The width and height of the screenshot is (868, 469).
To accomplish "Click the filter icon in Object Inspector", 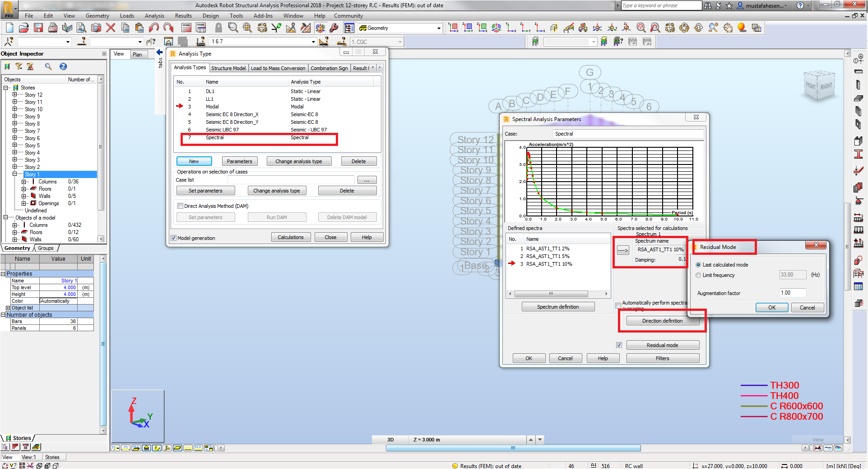I will click(19, 67).
